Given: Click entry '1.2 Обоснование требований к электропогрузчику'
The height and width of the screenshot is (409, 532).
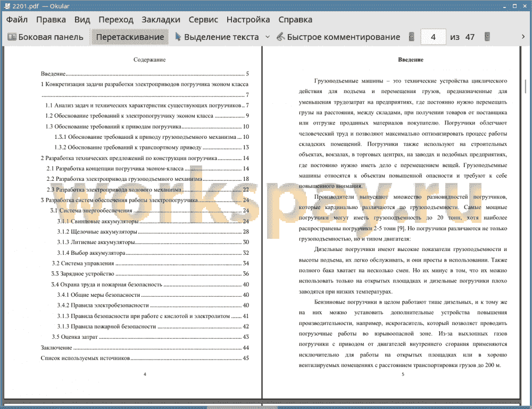Looking at the screenshot, I should pyautogui.click(x=147, y=115).
